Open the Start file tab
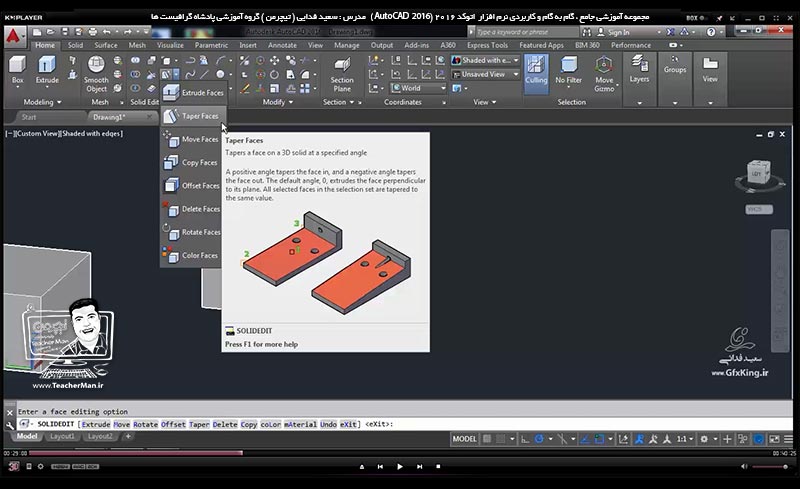800x489 pixels. click(x=29, y=117)
